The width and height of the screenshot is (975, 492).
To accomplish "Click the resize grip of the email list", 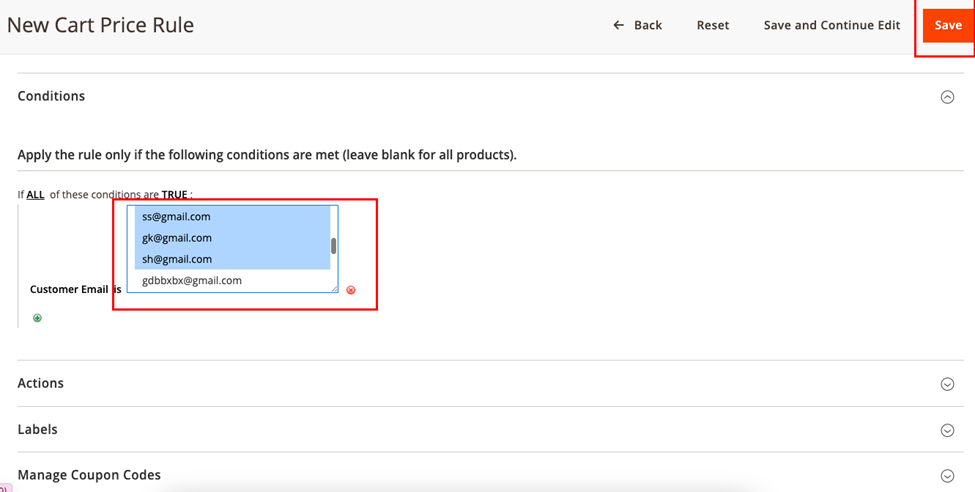I will pyautogui.click(x=335, y=289).
